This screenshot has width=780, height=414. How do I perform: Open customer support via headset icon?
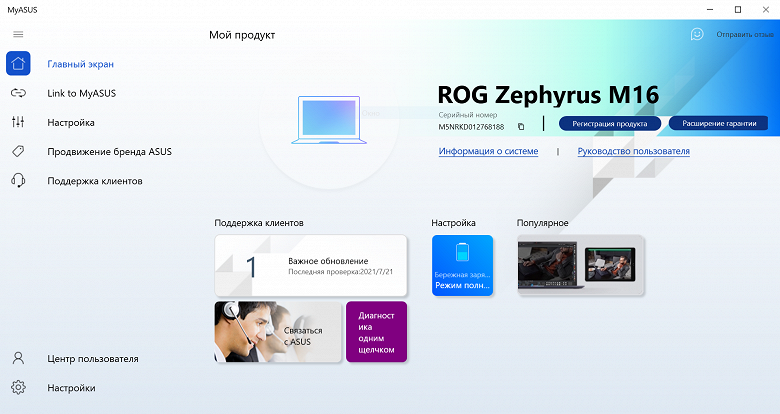coord(18,181)
